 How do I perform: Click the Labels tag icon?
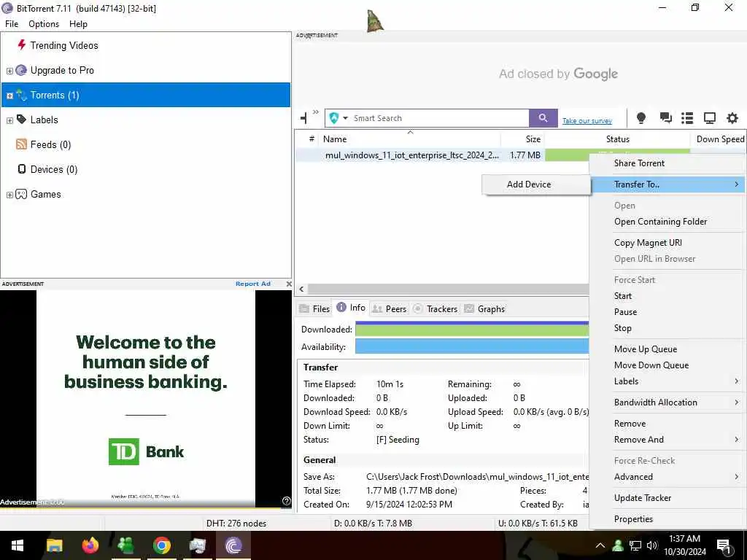click(x=21, y=119)
